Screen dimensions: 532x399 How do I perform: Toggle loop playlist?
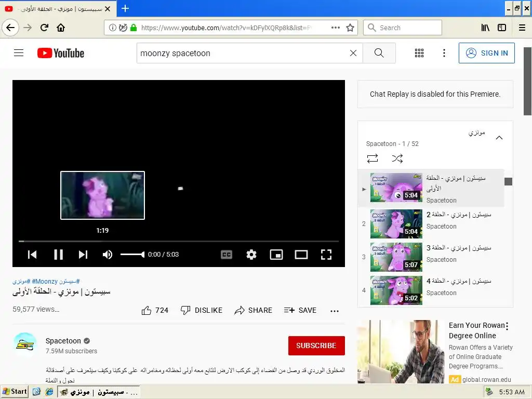pos(373,158)
